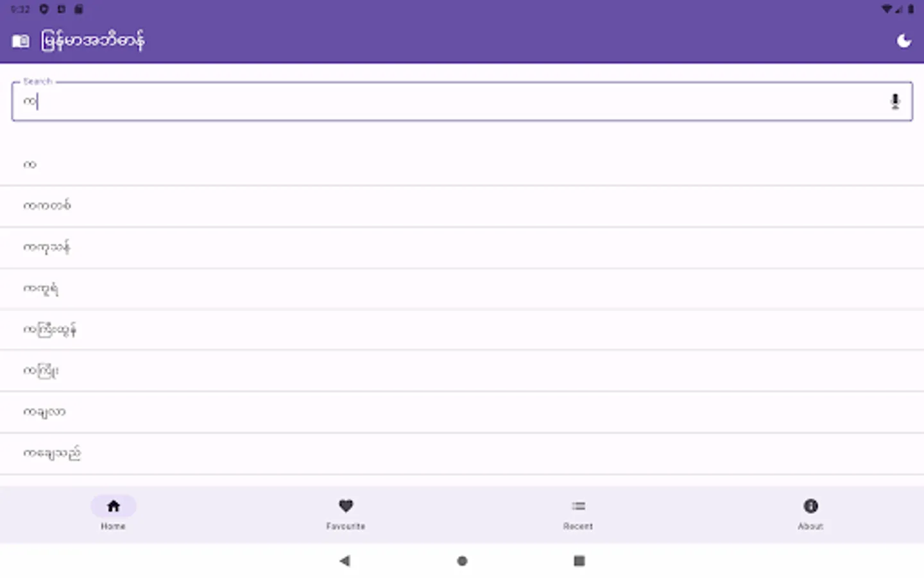View Recent searches via the list icon
Viewport: 924px width, 578px height.
578,506
